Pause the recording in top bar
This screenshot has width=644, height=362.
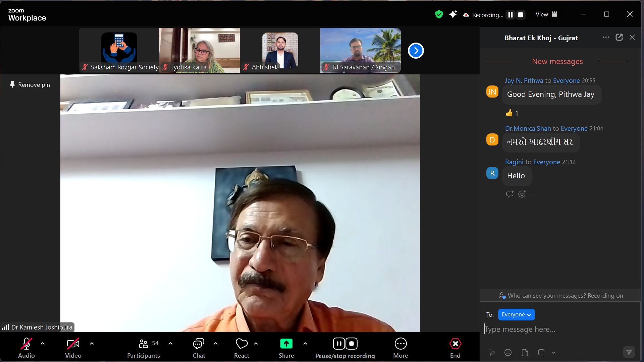(510, 15)
